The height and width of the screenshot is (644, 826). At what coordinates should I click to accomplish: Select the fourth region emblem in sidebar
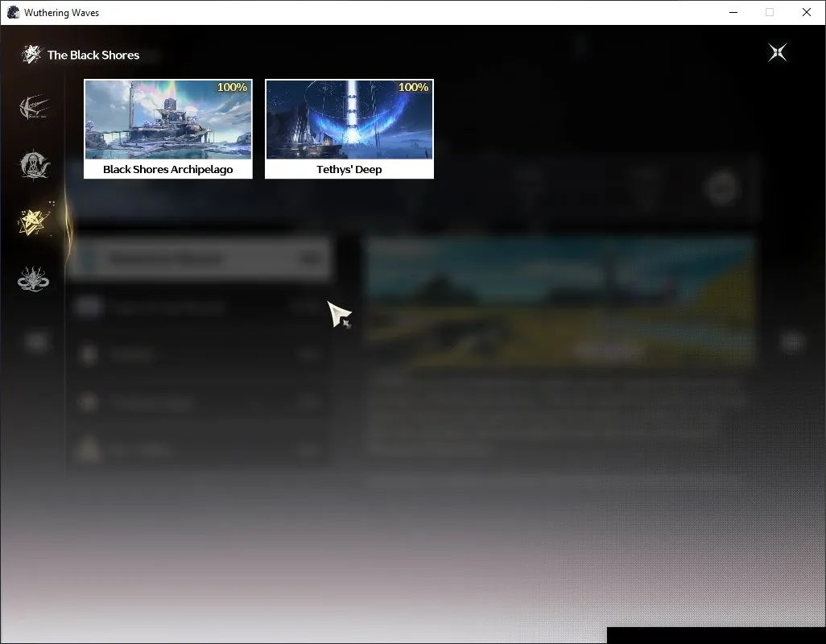click(33, 279)
